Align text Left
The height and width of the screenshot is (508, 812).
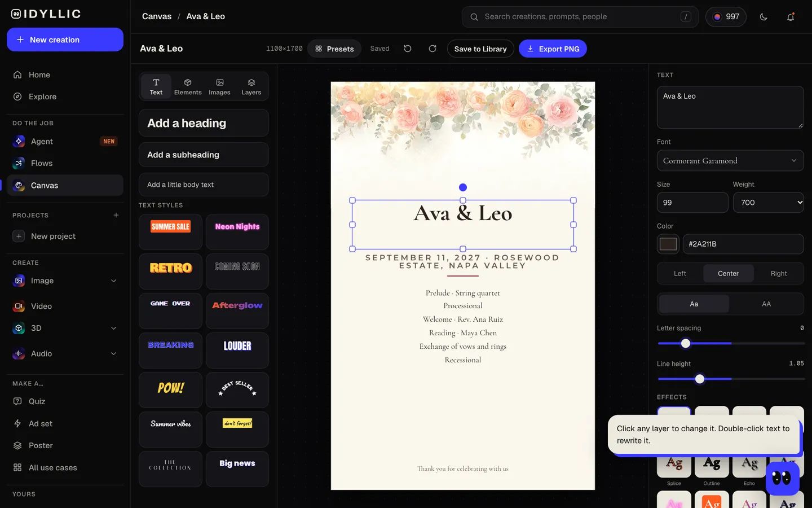tap(680, 273)
